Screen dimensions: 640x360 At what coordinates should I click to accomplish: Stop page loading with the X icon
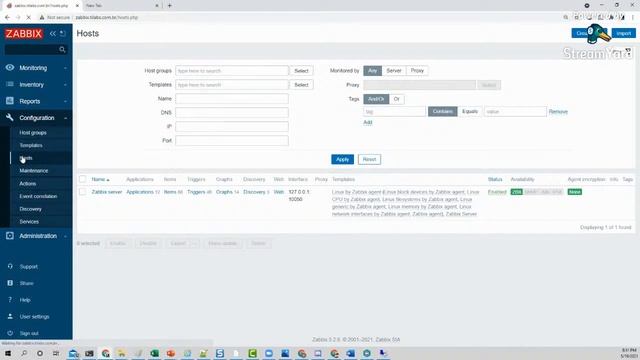28,17
